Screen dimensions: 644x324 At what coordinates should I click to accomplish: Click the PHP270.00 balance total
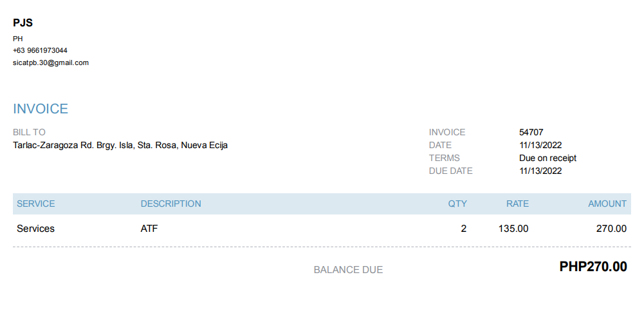593,267
